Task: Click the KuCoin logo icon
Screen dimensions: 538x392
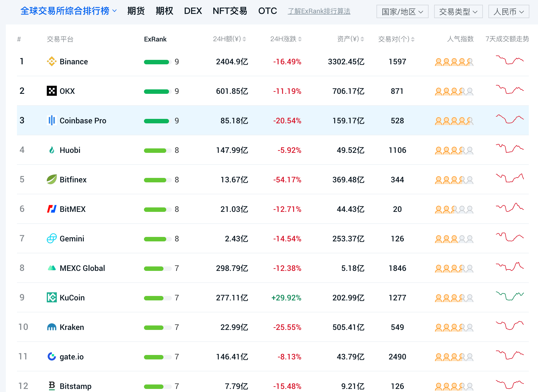Action: [52, 298]
